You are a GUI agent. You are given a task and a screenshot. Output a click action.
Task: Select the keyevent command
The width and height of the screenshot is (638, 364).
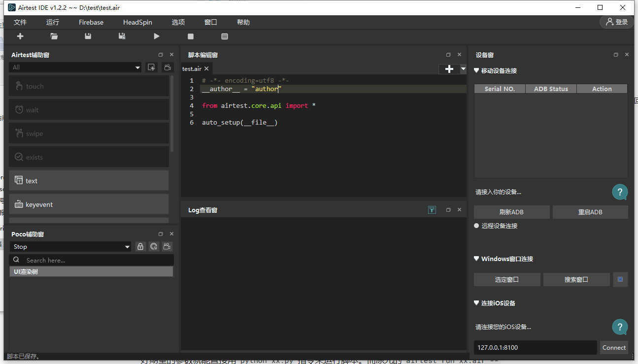click(x=89, y=204)
